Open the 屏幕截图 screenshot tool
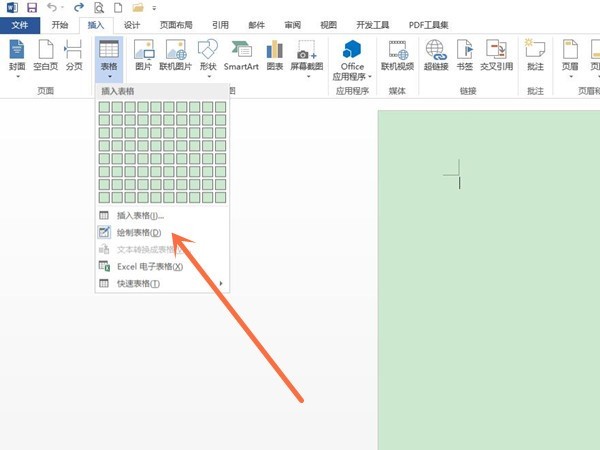Screen dimensions: 600x450 [x=307, y=55]
